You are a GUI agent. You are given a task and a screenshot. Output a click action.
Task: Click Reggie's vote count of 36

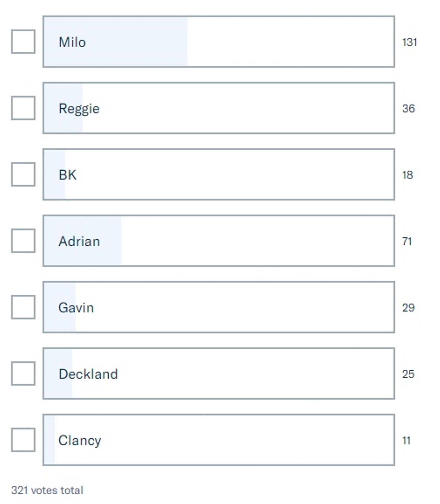pos(408,108)
